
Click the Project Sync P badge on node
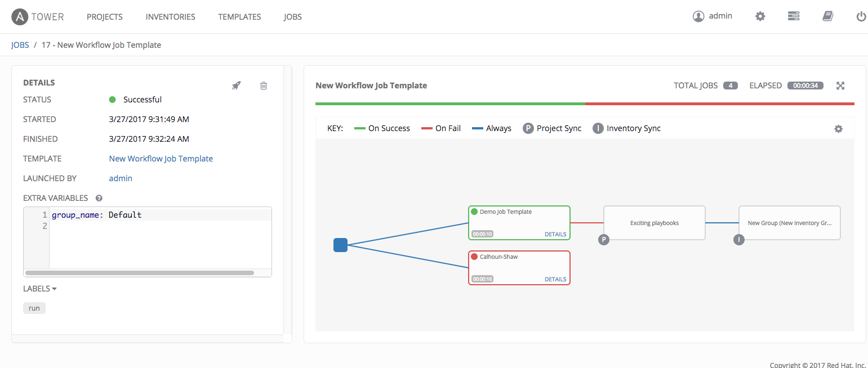[604, 240]
